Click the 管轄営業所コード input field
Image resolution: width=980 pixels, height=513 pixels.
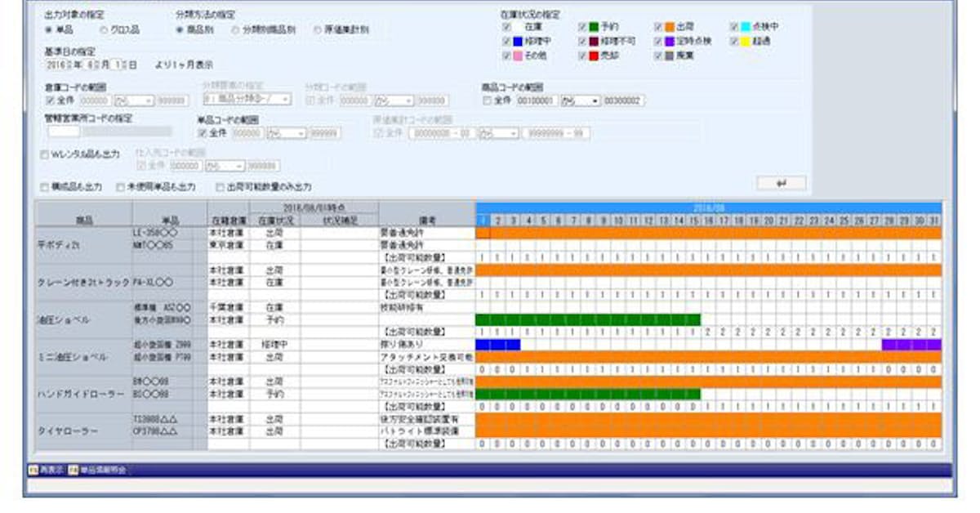click(64, 131)
